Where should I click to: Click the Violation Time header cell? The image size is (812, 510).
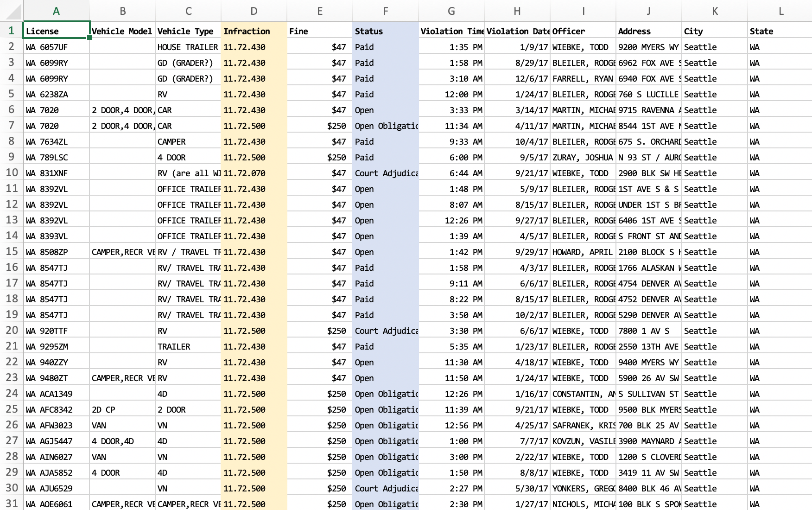pyautogui.click(x=451, y=31)
